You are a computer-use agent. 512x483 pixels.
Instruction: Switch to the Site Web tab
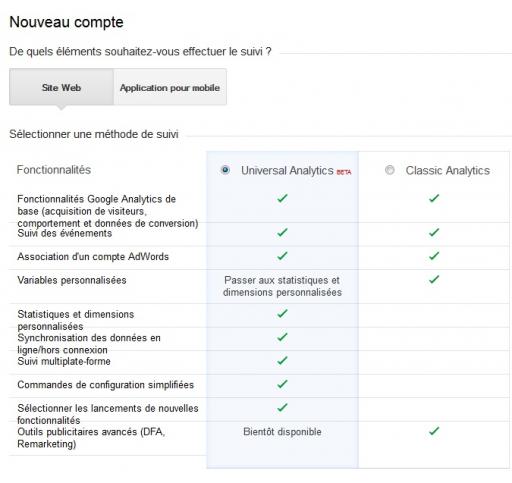(x=61, y=87)
